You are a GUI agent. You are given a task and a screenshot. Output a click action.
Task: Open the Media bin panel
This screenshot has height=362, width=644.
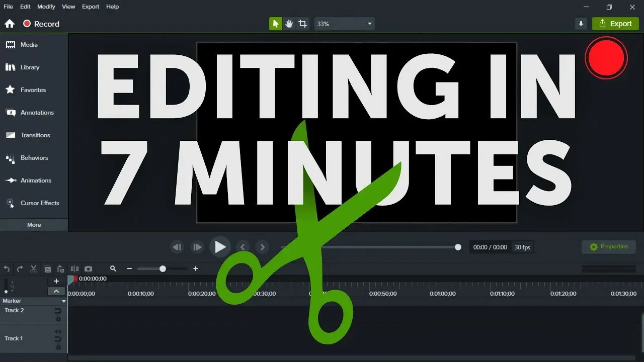pos(34,45)
